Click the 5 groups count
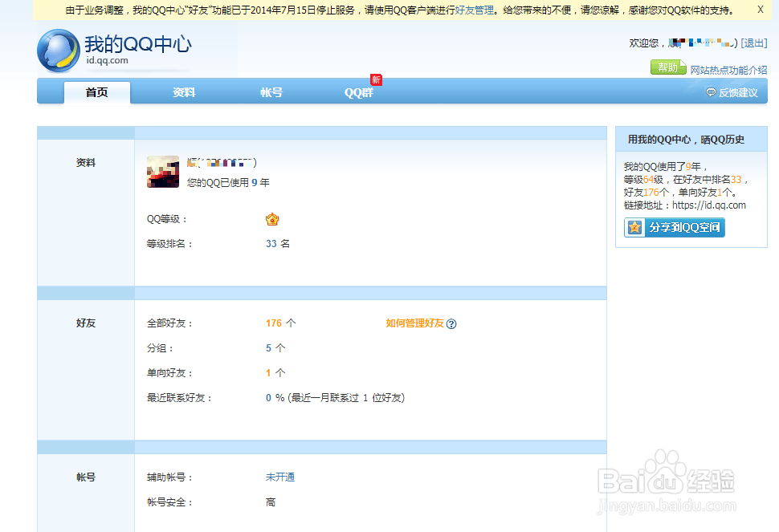 pyautogui.click(x=269, y=348)
